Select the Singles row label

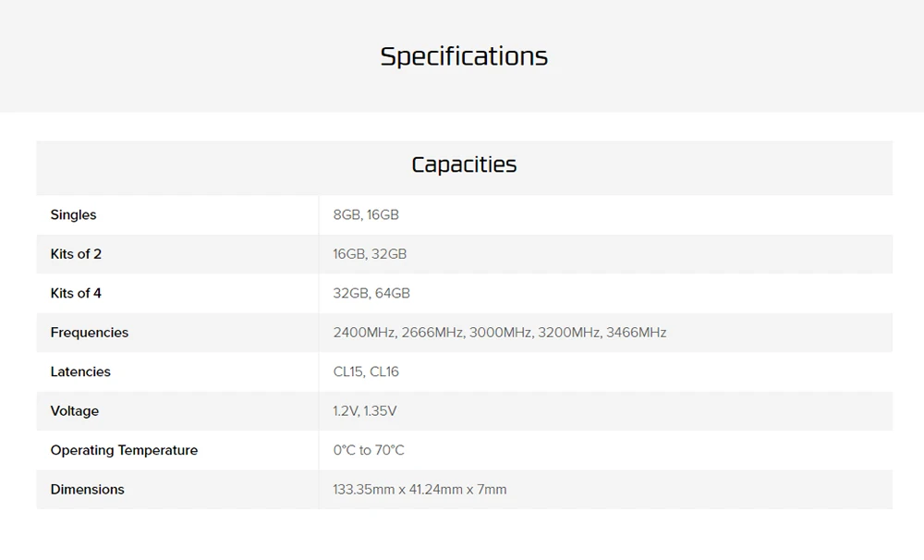click(x=74, y=215)
